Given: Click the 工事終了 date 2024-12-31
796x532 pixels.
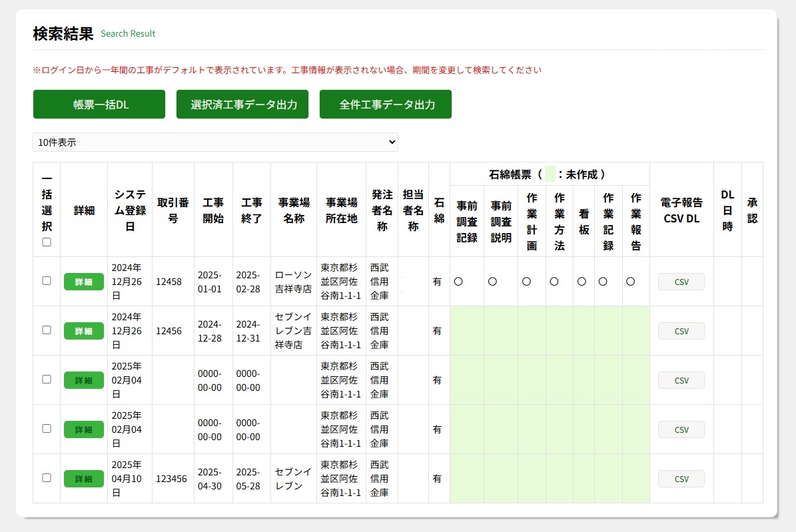Looking at the screenshot, I should click(248, 331).
